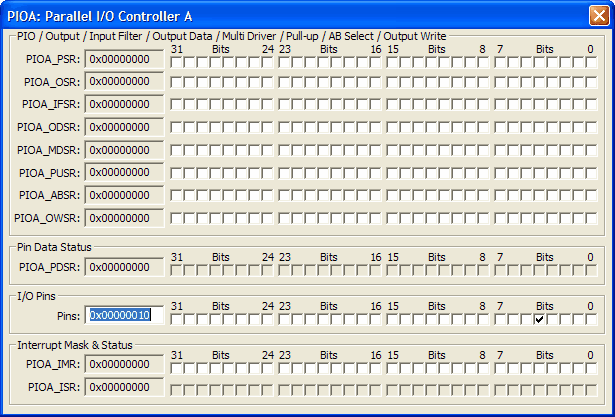Click the 'PIOA_OWSR:' label
Viewport: 615px width, 417px height.
pos(47,219)
